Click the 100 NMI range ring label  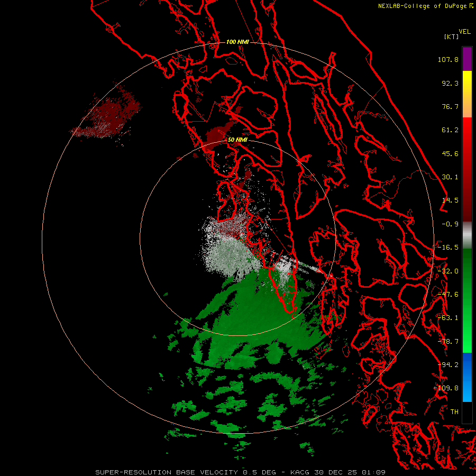[x=237, y=42]
